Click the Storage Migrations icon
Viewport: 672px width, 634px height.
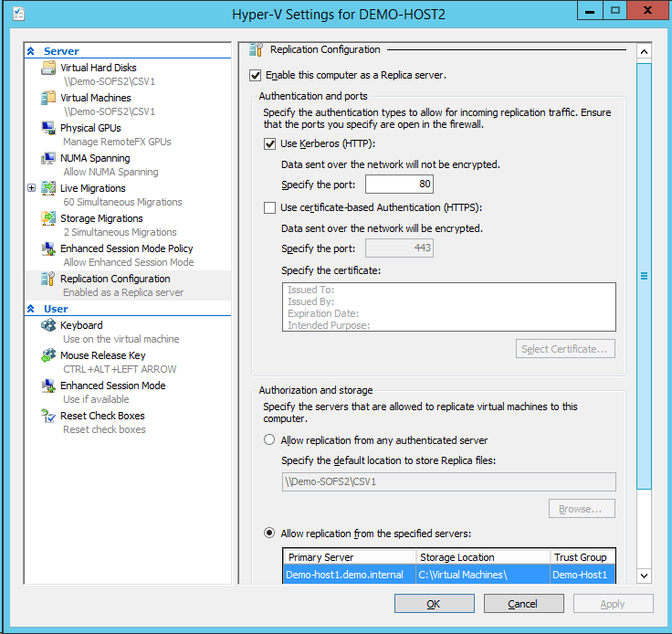tap(48, 218)
